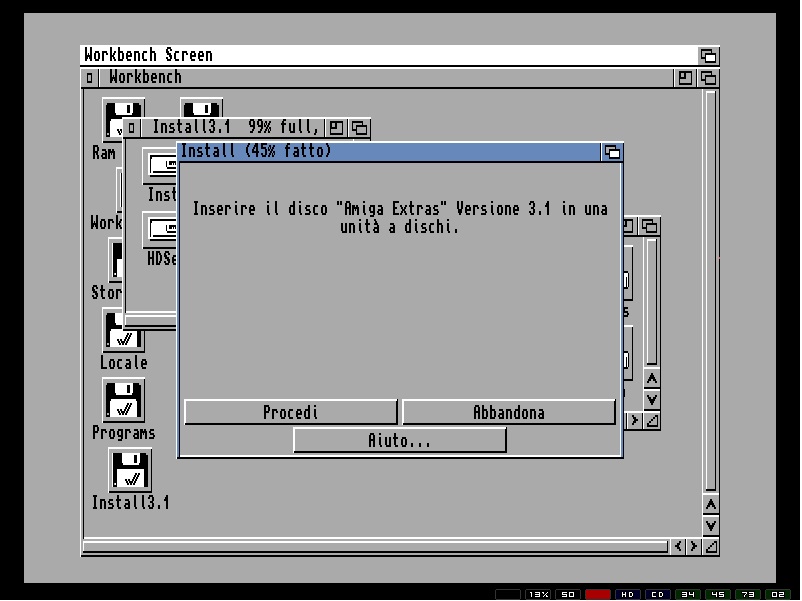
Task: Click the Abbandona button
Action: [509, 412]
